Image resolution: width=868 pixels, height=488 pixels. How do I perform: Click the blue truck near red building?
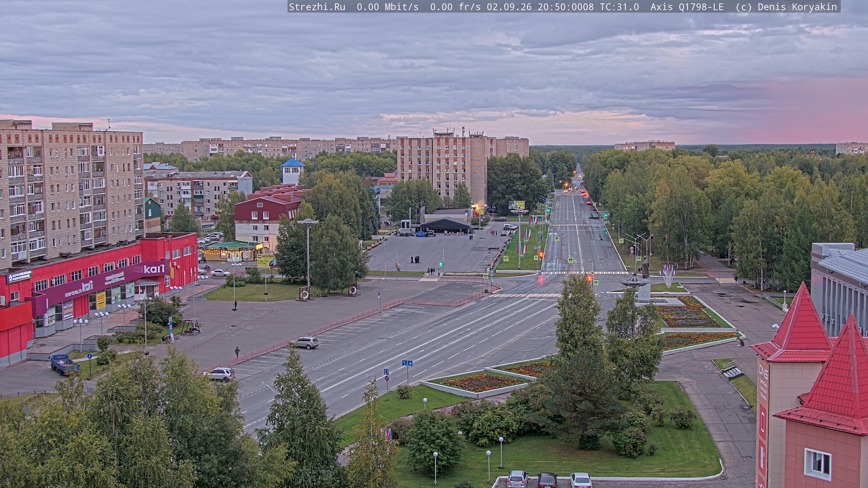[65, 364]
